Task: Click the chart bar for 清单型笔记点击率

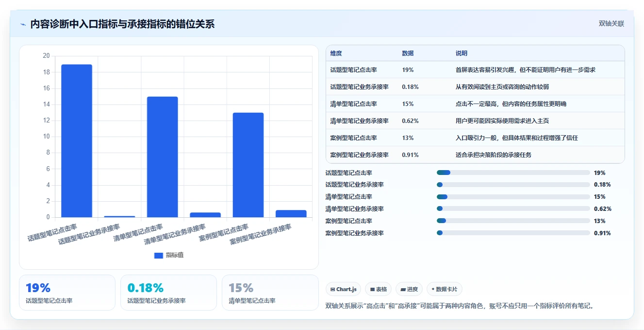Action: point(163,157)
